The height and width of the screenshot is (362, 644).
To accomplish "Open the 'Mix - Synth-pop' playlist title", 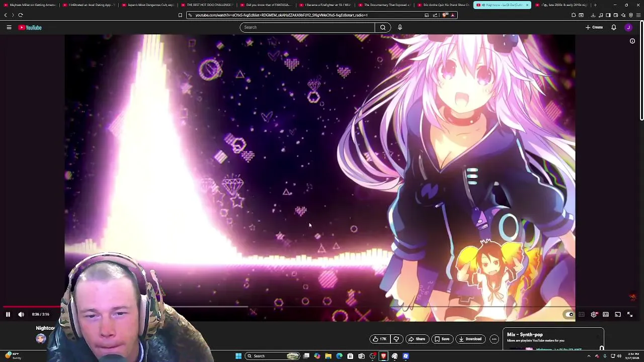I will pos(525,334).
